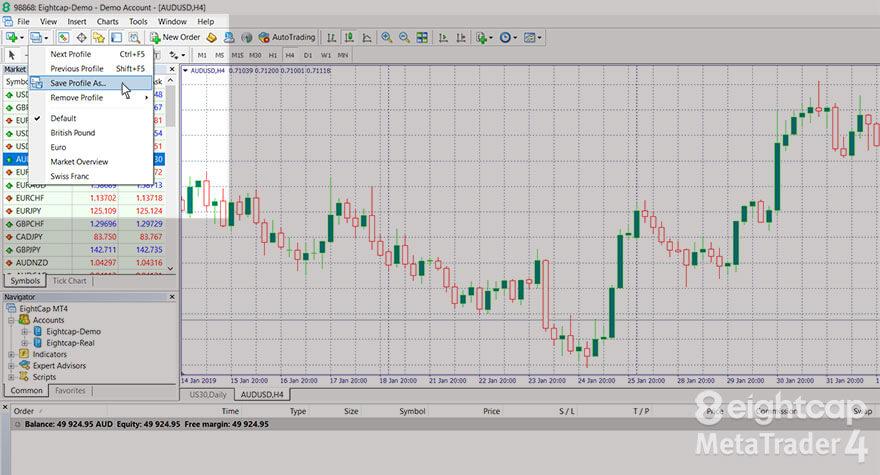Select the W1 timeframe
Screen dimensions: 880x475
click(x=326, y=55)
